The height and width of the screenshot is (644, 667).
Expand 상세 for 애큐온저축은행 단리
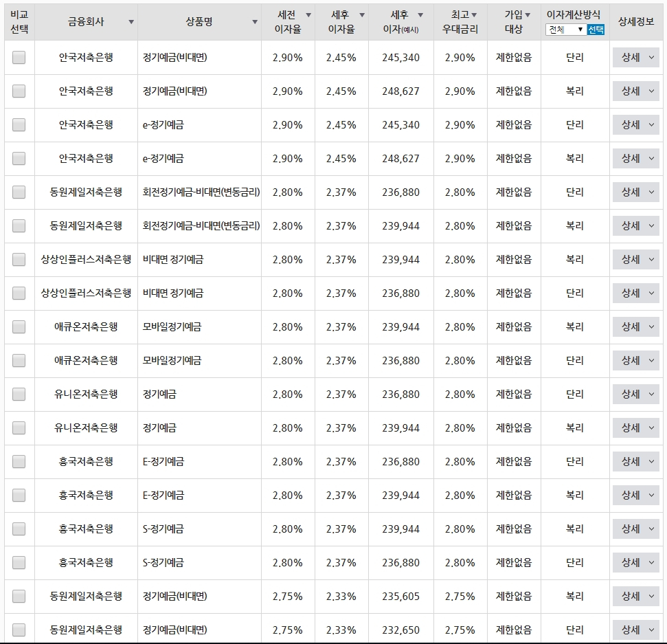(x=636, y=361)
